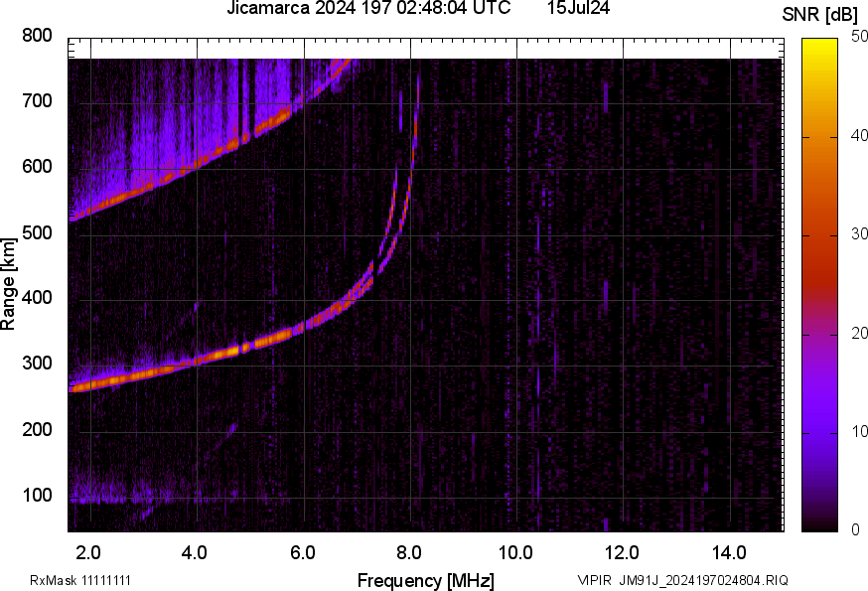Viewport: 868px width, 591px height.
Task: Click the range tick label '500'
Action: [x=37, y=232]
